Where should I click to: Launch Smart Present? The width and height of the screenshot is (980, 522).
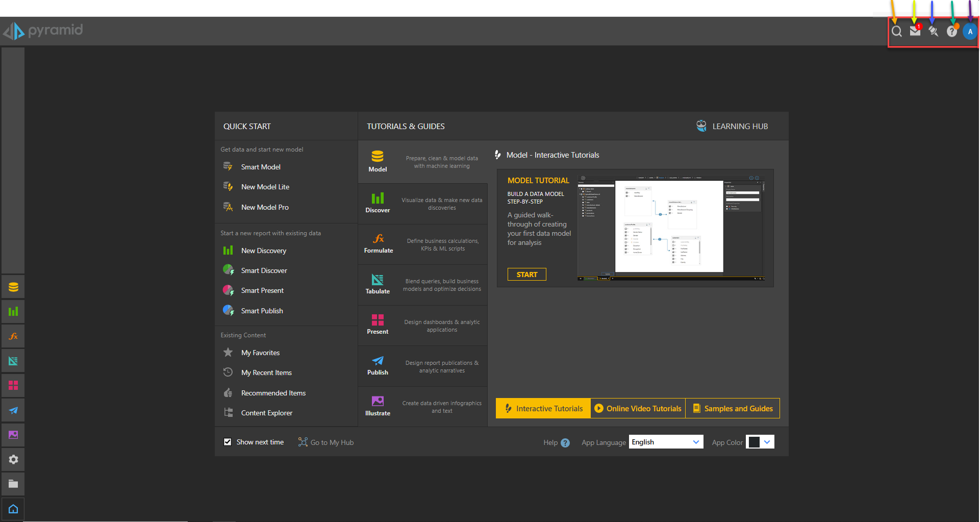pyautogui.click(x=262, y=290)
